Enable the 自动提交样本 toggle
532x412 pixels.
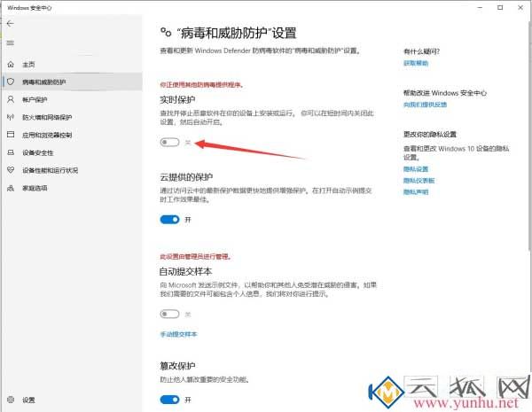pos(169,314)
